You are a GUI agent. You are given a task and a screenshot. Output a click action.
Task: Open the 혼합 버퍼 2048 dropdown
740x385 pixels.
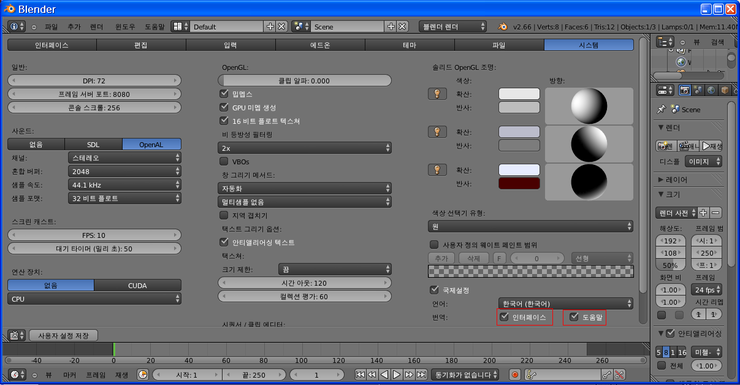pyautogui.click(x=125, y=171)
